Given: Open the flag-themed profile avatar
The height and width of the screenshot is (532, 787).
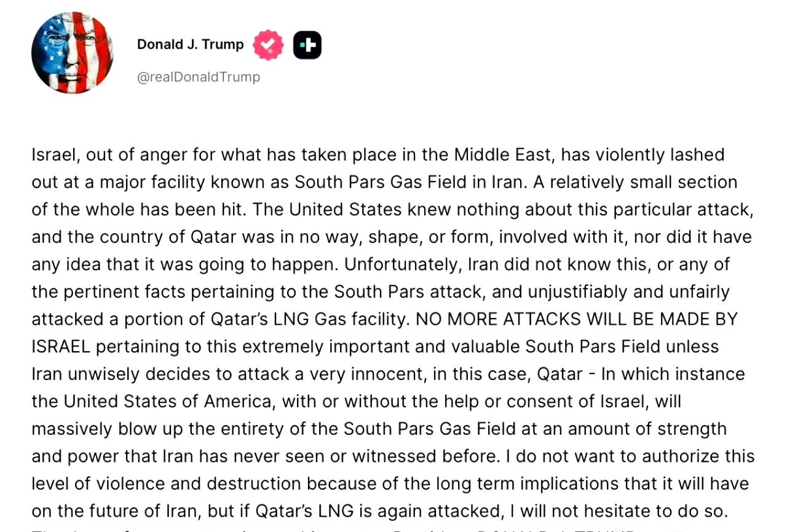Looking at the screenshot, I should (73, 53).
